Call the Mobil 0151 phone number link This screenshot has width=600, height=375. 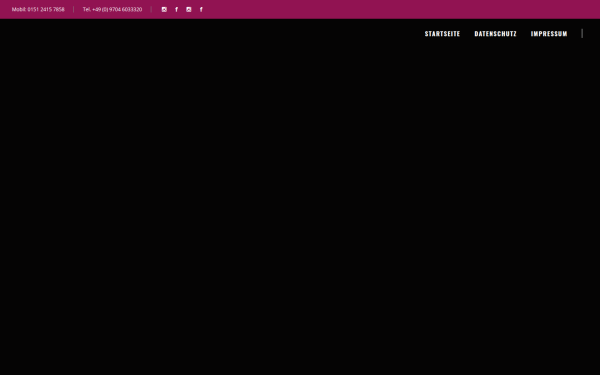click(x=38, y=10)
